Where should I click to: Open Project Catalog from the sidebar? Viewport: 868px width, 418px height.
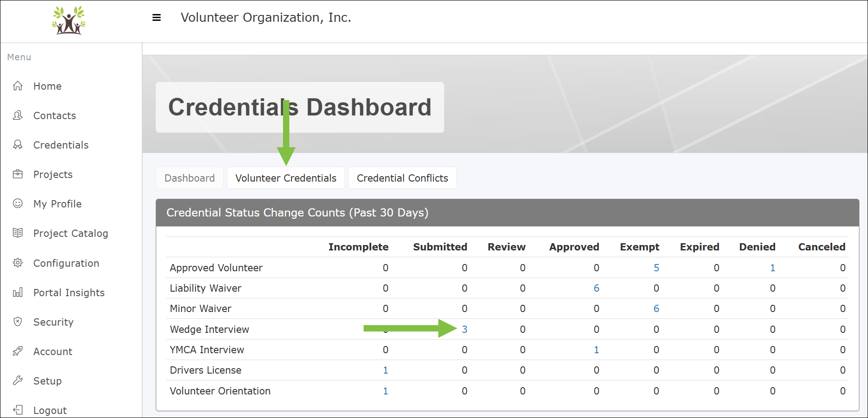(71, 233)
